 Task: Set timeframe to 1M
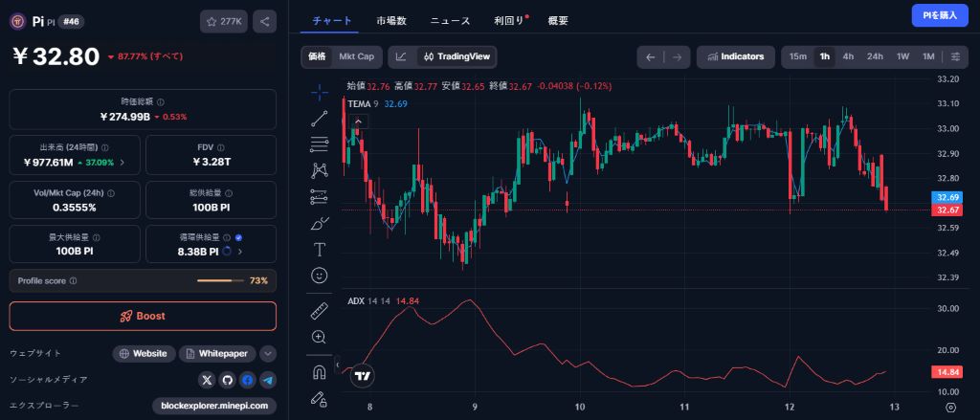pyautogui.click(x=928, y=56)
